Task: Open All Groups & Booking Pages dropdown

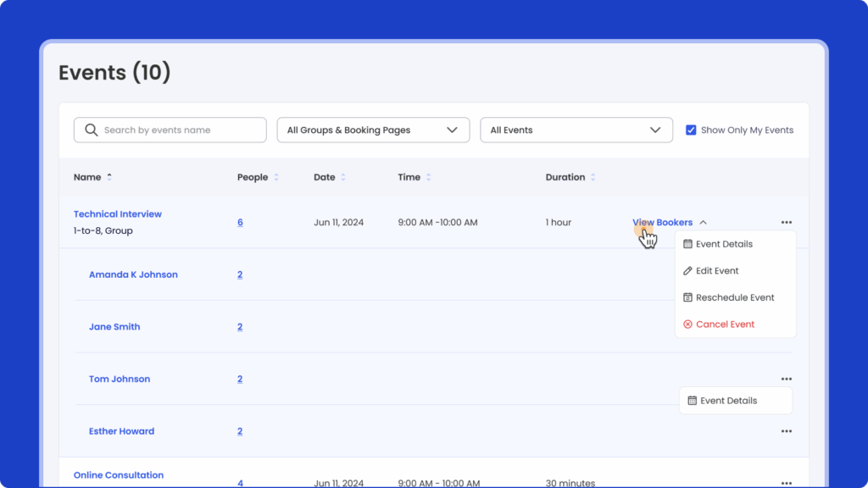Action: point(373,130)
